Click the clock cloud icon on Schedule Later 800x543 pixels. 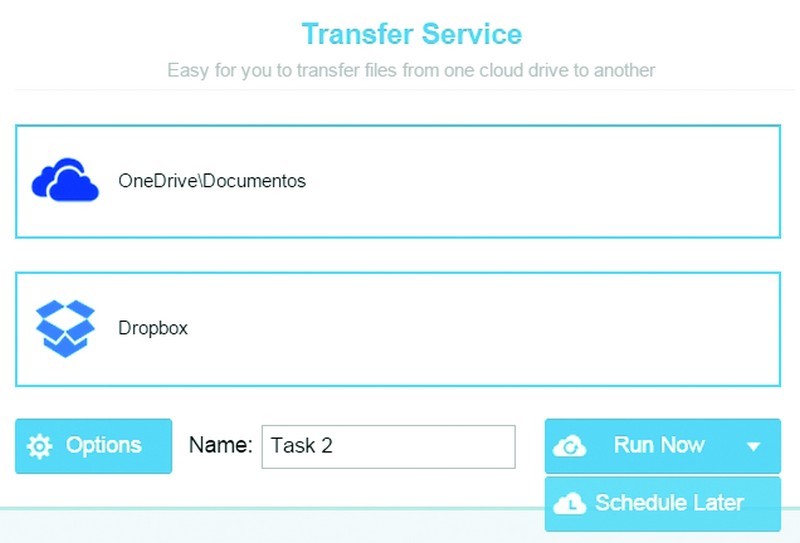[570, 504]
